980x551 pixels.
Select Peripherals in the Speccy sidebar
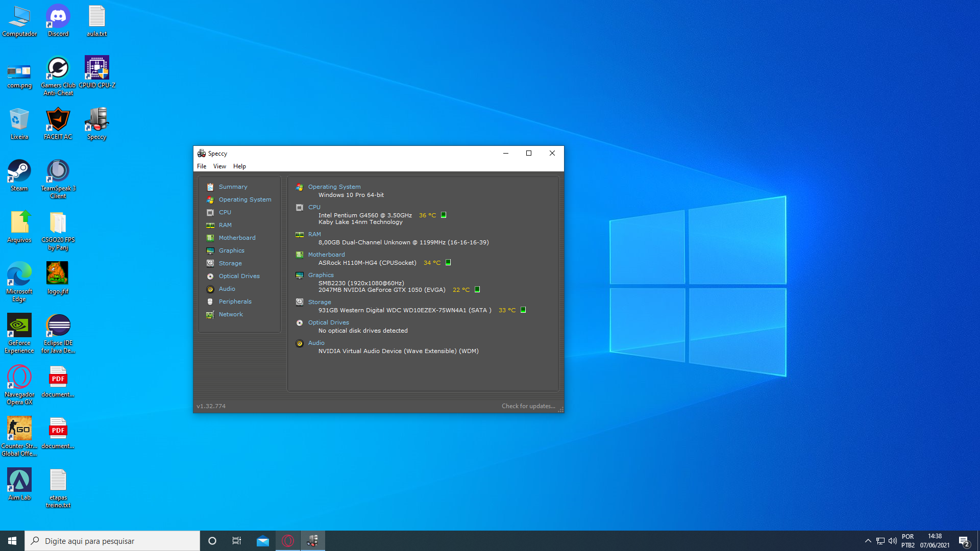pyautogui.click(x=235, y=302)
